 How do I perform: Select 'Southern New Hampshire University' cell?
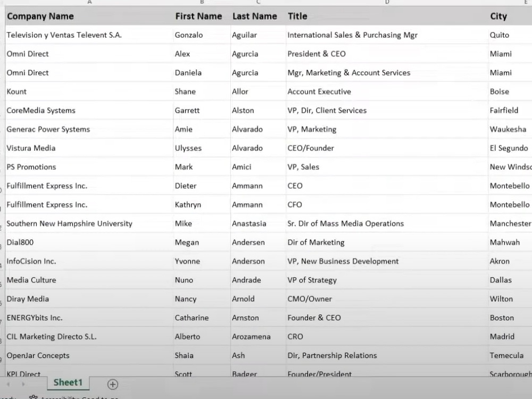89,223
